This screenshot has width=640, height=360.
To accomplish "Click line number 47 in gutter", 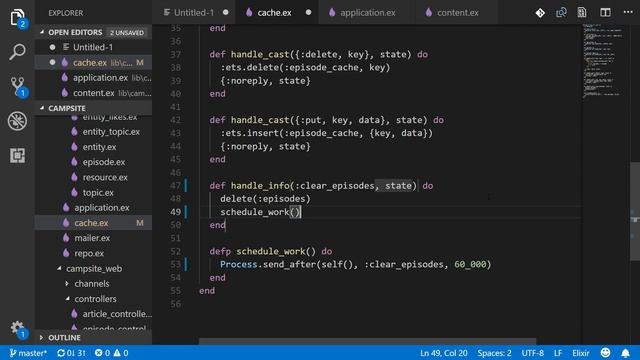I will tap(176, 186).
